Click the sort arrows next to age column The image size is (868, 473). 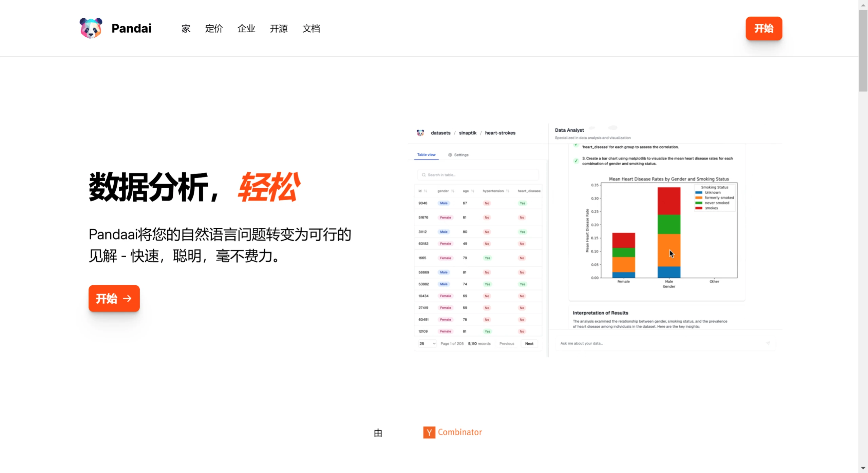[x=473, y=191]
